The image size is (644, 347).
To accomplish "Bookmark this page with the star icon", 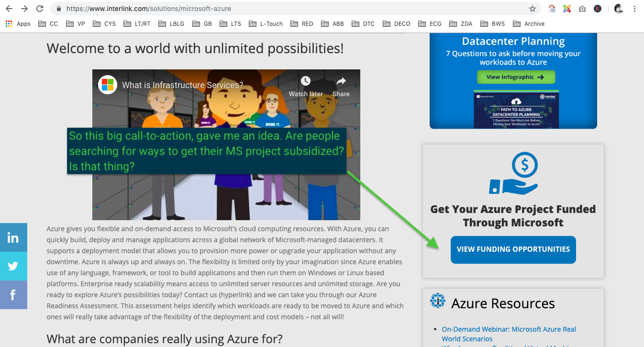I will point(533,9).
